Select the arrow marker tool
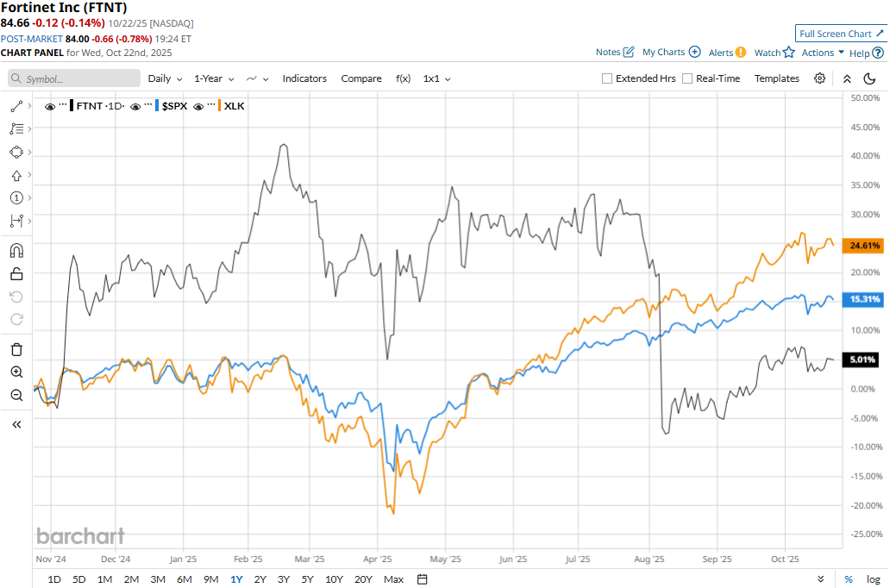Image resolution: width=890 pixels, height=588 pixels. point(16,175)
